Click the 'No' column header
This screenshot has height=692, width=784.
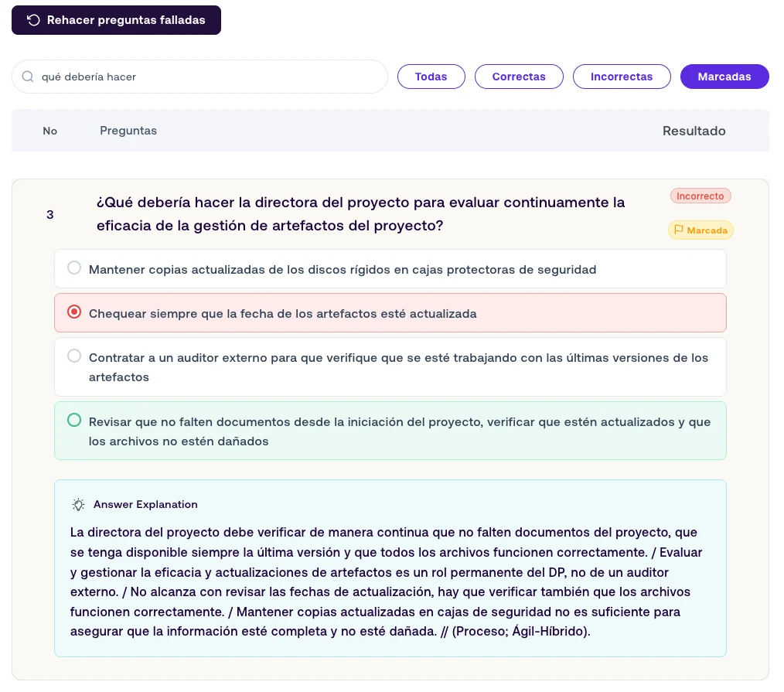point(50,131)
